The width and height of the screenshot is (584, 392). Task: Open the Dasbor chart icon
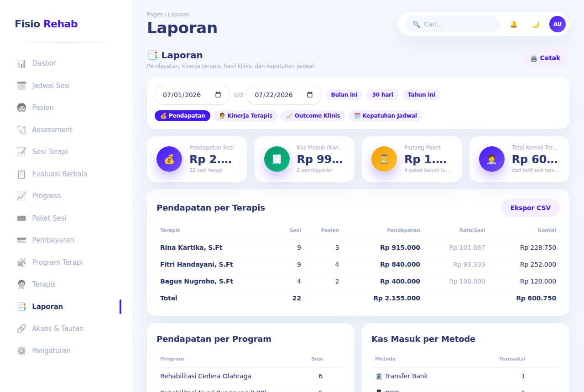point(21,63)
